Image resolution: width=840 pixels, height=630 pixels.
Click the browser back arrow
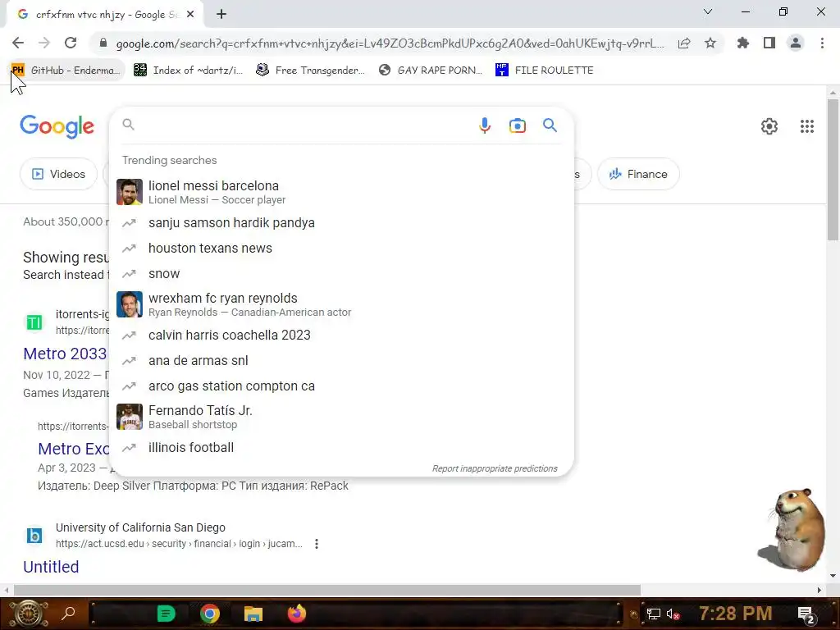click(x=18, y=43)
